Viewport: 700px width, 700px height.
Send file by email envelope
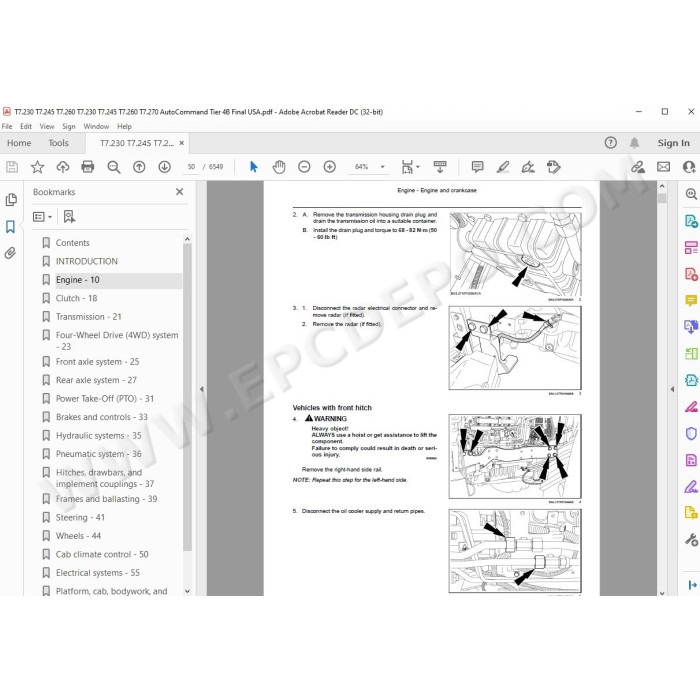663,167
